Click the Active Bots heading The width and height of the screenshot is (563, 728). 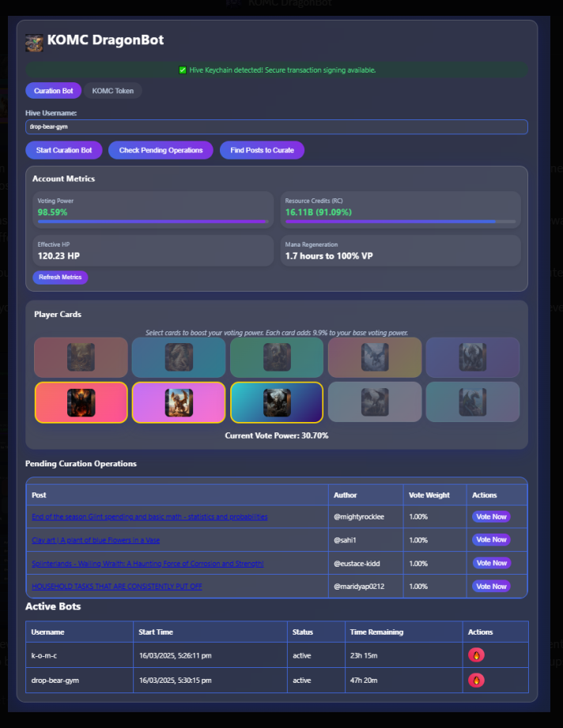(53, 606)
